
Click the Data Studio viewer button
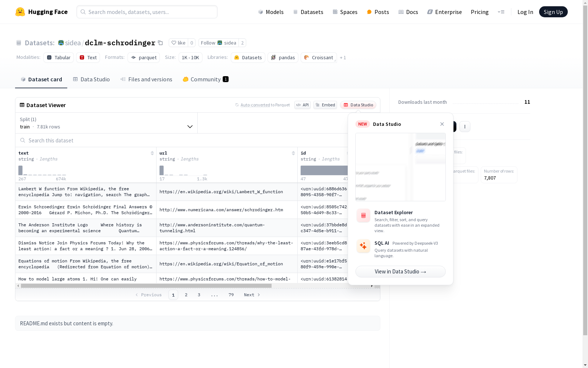tap(358, 105)
